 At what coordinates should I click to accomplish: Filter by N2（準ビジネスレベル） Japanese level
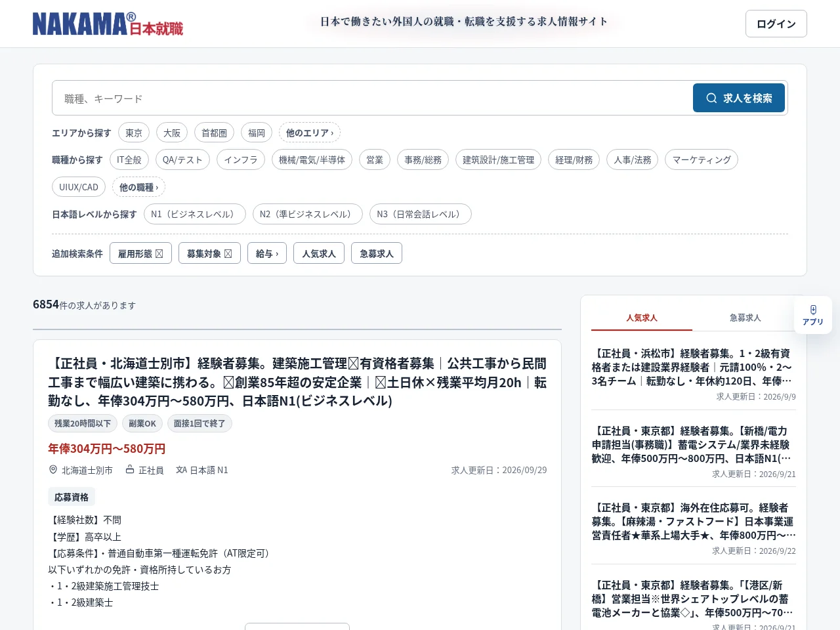click(308, 214)
